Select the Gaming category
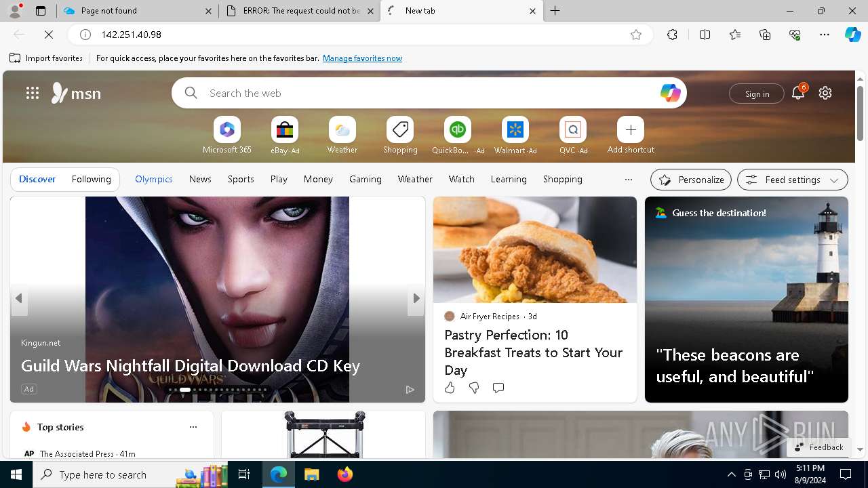 (x=366, y=179)
